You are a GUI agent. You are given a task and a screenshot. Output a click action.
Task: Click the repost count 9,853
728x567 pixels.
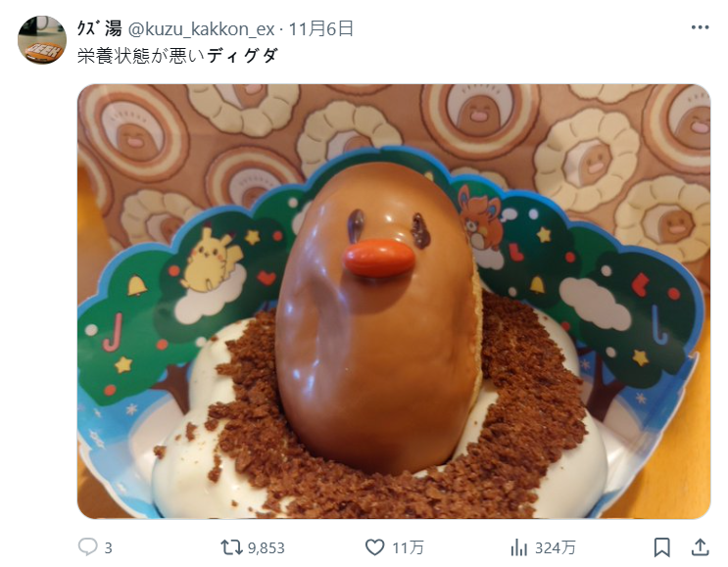[267, 548]
